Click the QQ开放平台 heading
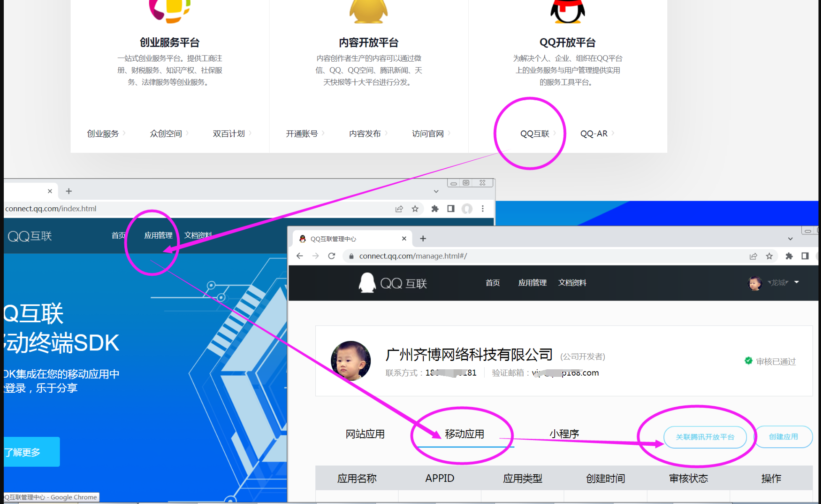Viewport: 821px width, 504px height. click(x=567, y=42)
